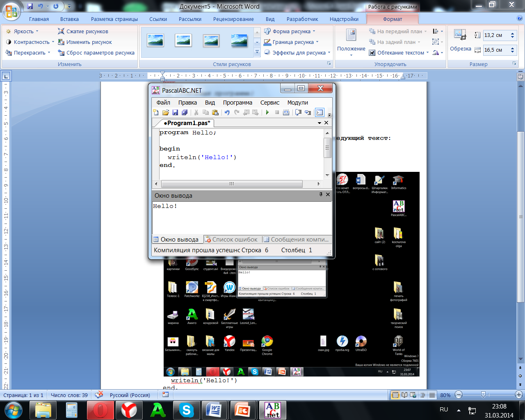Click Paste clipboard icon in PascalABC toolbar
525x420 pixels.
pyautogui.click(x=215, y=112)
